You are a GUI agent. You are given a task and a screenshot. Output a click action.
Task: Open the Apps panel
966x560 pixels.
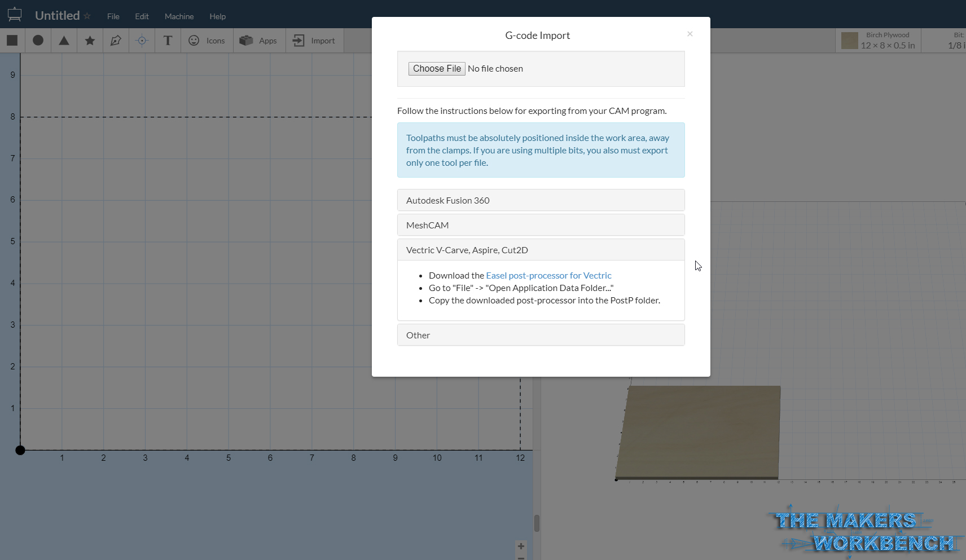pyautogui.click(x=258, y=40)
